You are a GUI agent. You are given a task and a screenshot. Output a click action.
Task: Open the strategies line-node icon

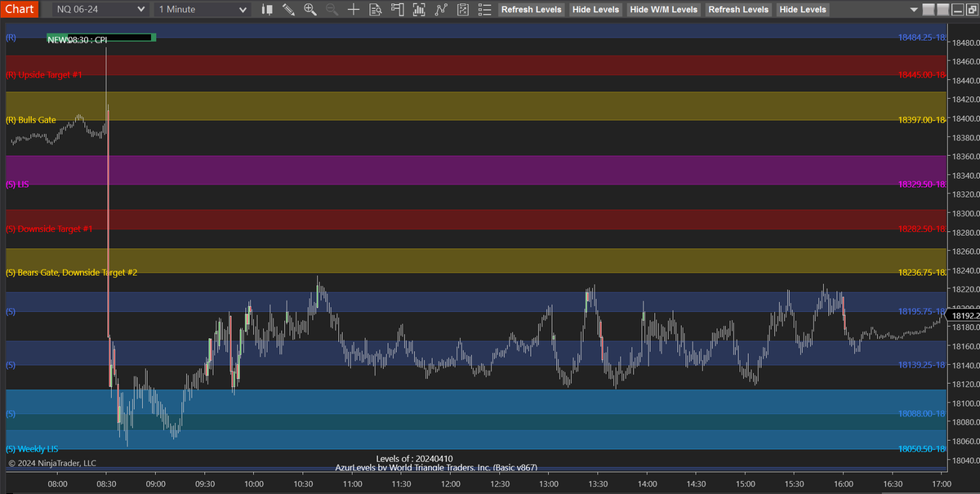441,10
